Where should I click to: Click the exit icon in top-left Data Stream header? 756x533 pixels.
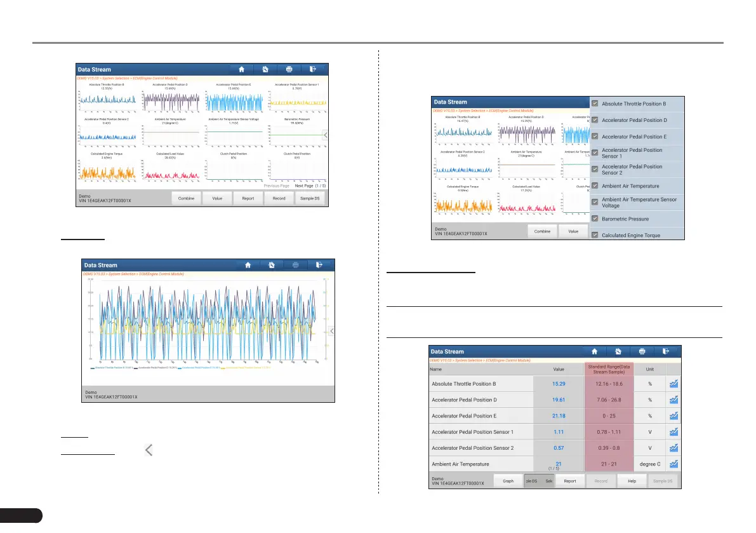click(312, 69)
